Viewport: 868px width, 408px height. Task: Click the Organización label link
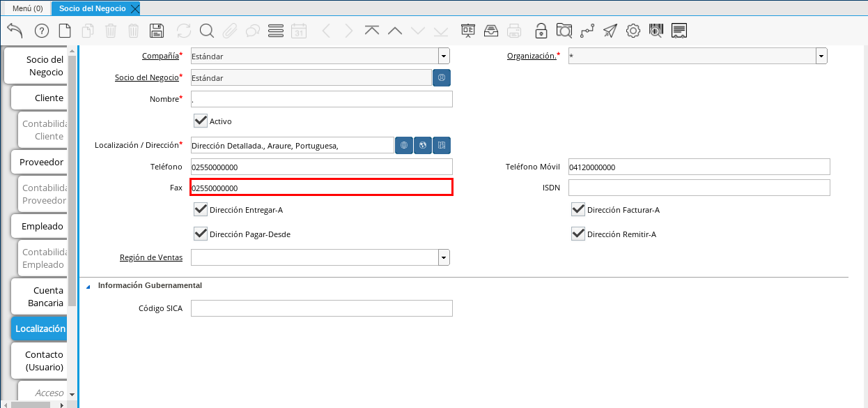point(532,56)
